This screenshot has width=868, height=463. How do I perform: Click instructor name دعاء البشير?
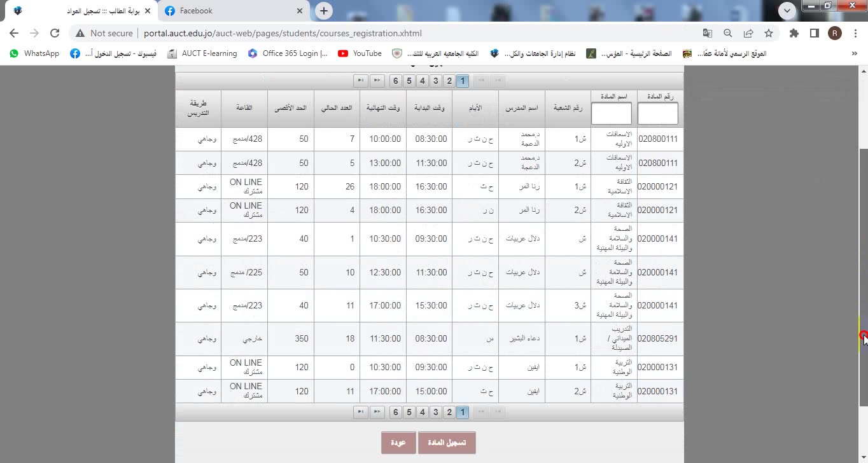(x=525, y=339)
